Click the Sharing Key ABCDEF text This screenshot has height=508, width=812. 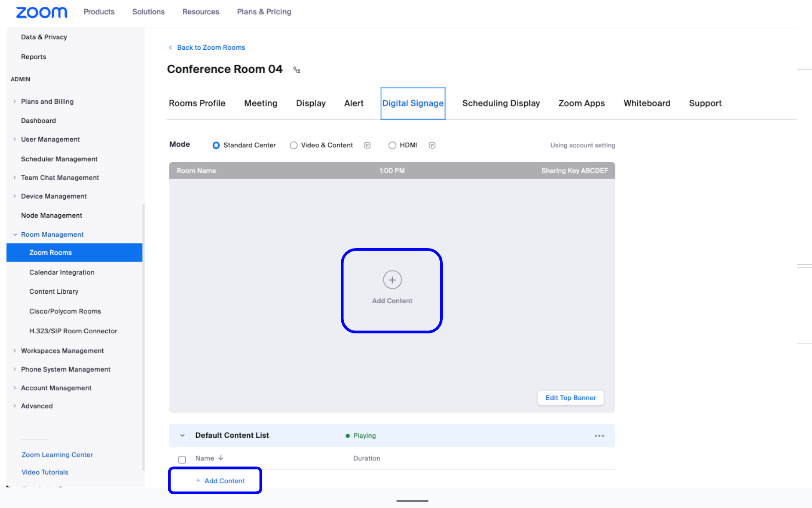[575, 170]
